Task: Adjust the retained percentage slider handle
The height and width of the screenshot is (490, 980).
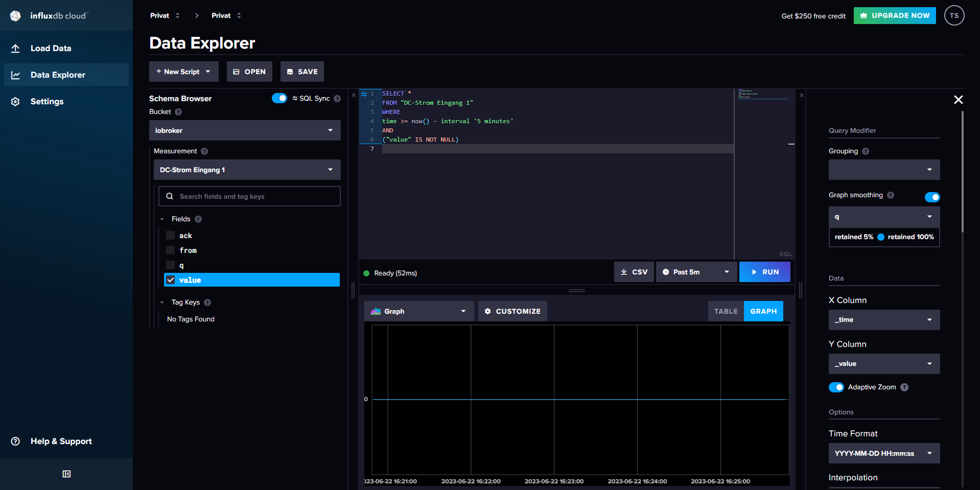Action: 881,237
